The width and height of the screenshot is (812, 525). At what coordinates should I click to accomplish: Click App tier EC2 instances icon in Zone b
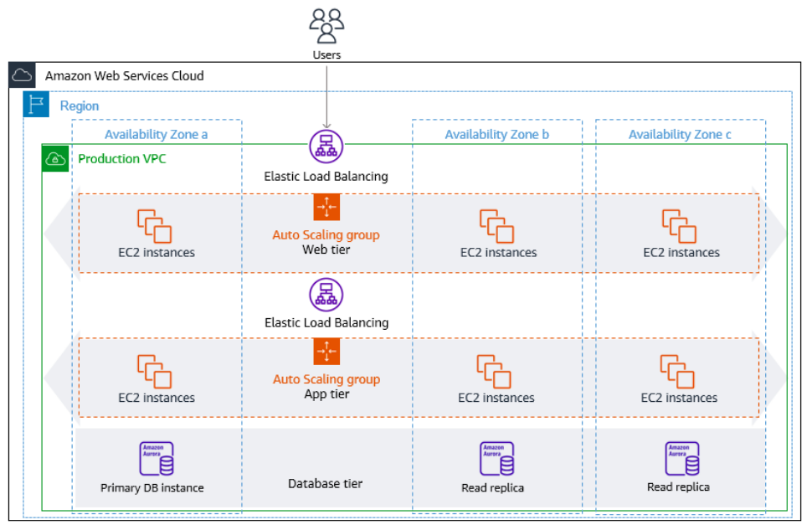pos(494,372)
